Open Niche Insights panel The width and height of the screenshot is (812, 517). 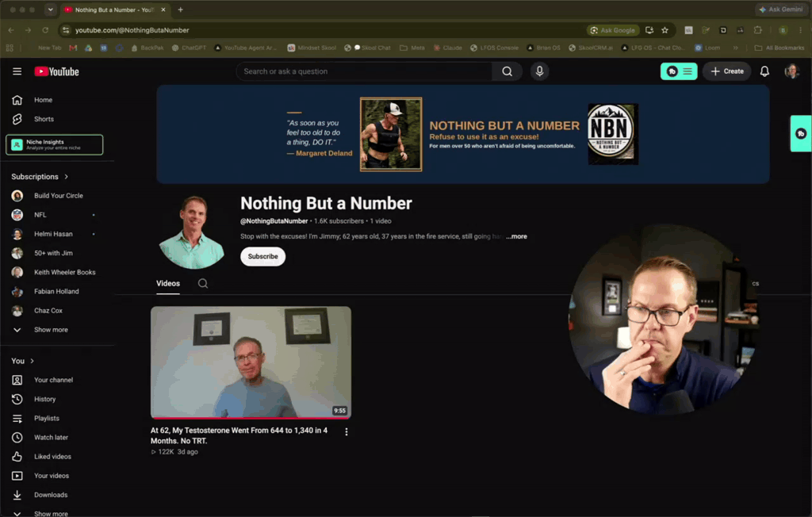(x=55, y=144)
